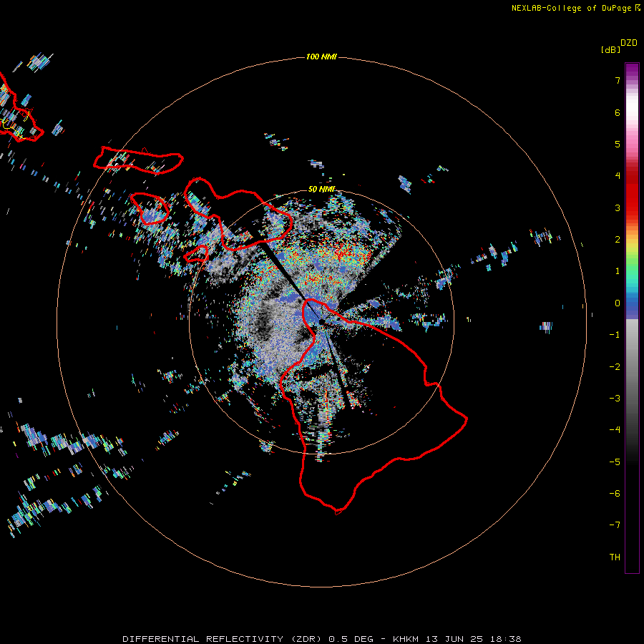The height and width of the screenshot is (644, 644).
Task: Click the 1 value on color scale
Action: tap(618, 271)
